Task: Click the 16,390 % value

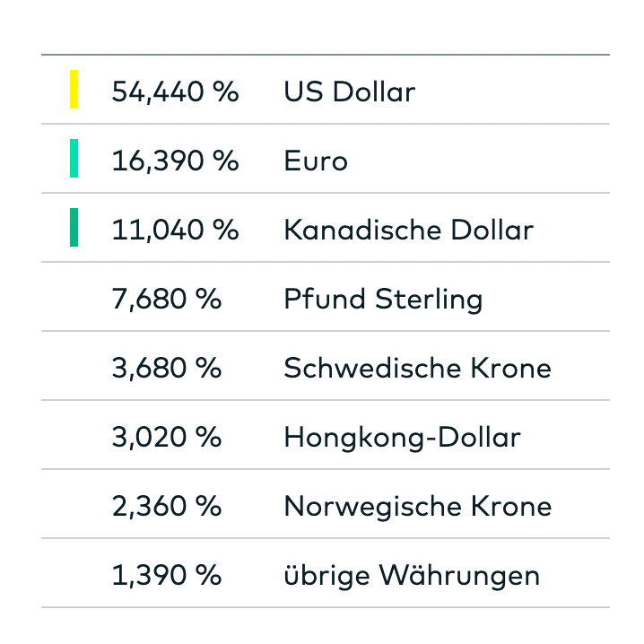Action: pos(175,161)
